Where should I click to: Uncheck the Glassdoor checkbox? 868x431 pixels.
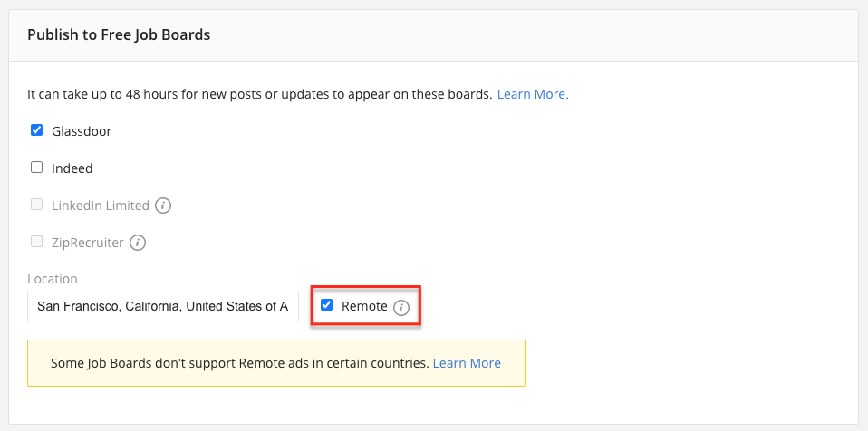(x=36, y=130)
